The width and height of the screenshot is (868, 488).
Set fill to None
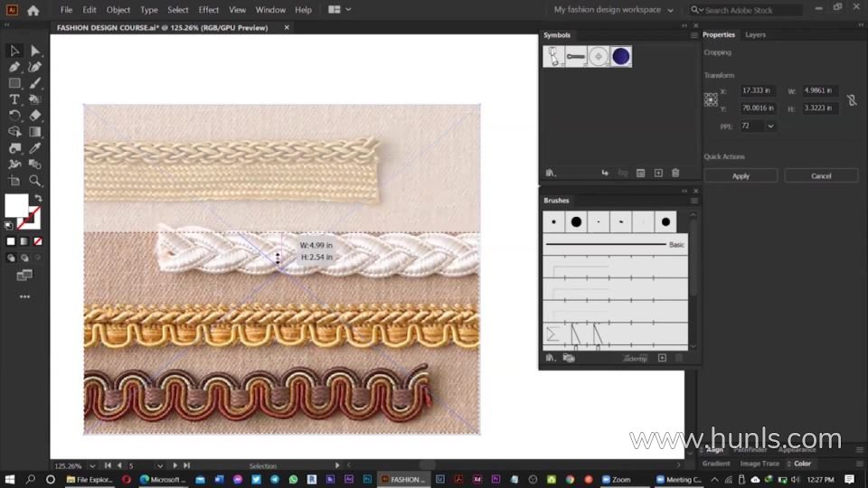click(x=38, y=241)
